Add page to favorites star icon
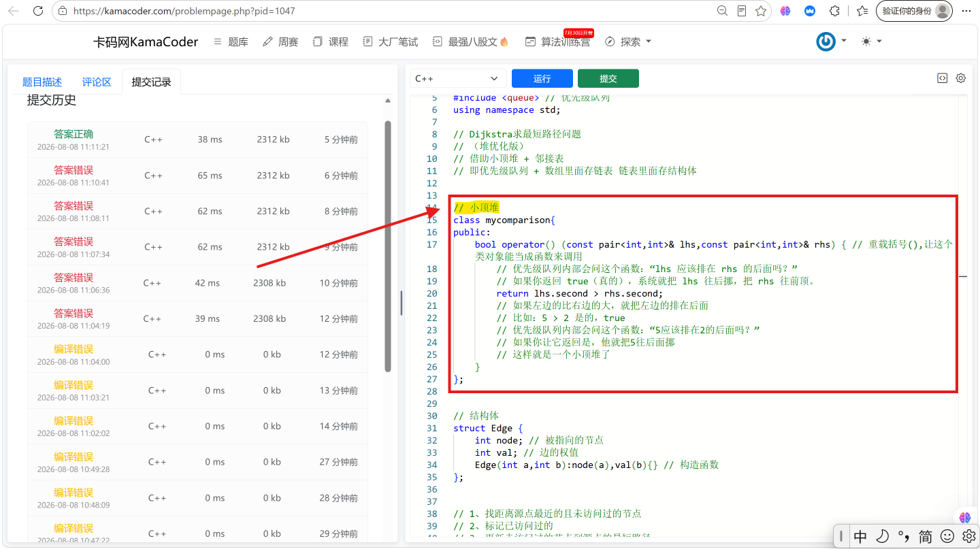 coord(761,11)
